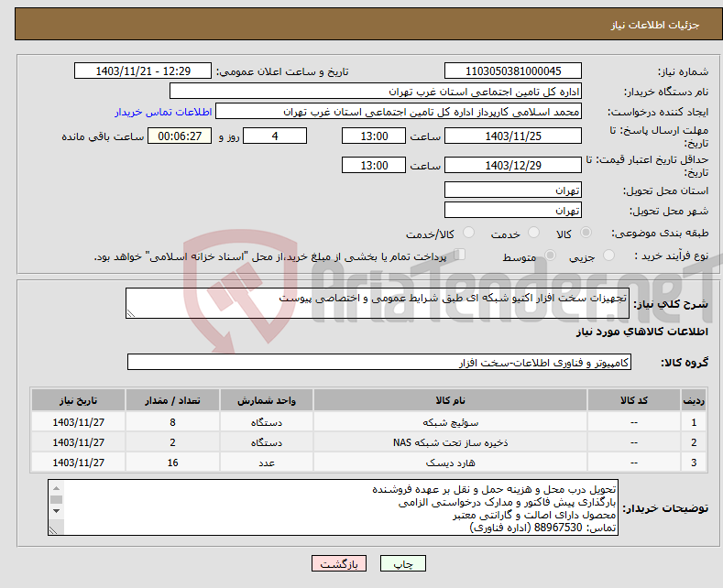This screenshot has width=723, height=588.
Task: Toggle the اسناد خزانه اسلامی payment checkbox
Action: tap(460, 255)
